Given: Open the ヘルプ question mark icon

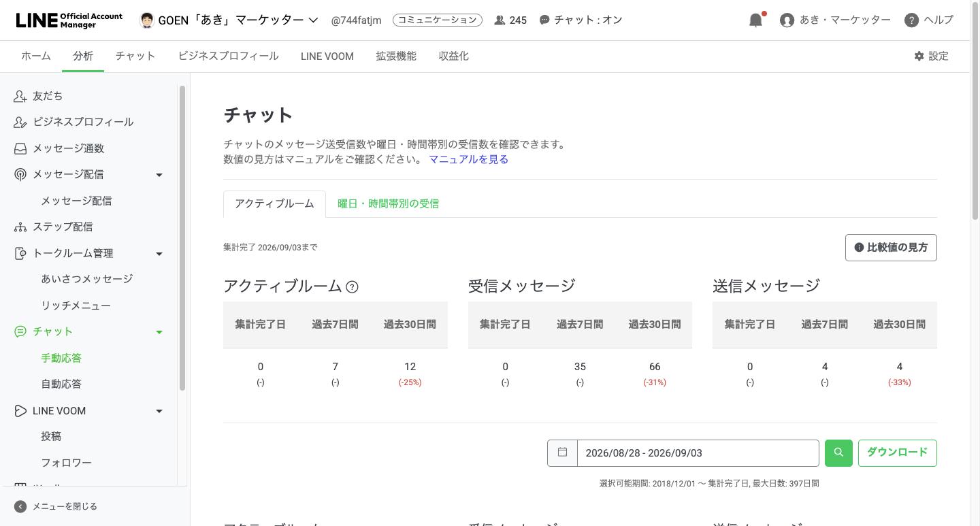Looking at the screenshot, I should point(912,20).
